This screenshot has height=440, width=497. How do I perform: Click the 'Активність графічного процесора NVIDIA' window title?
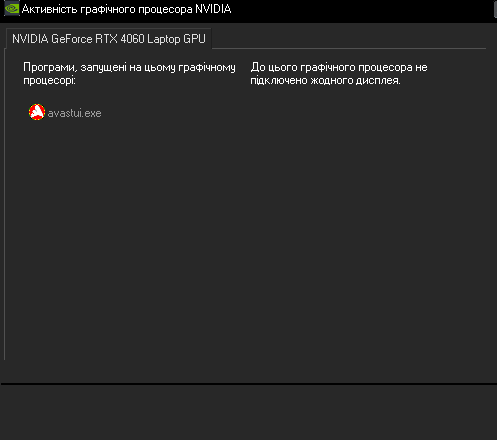pos(126,9)
